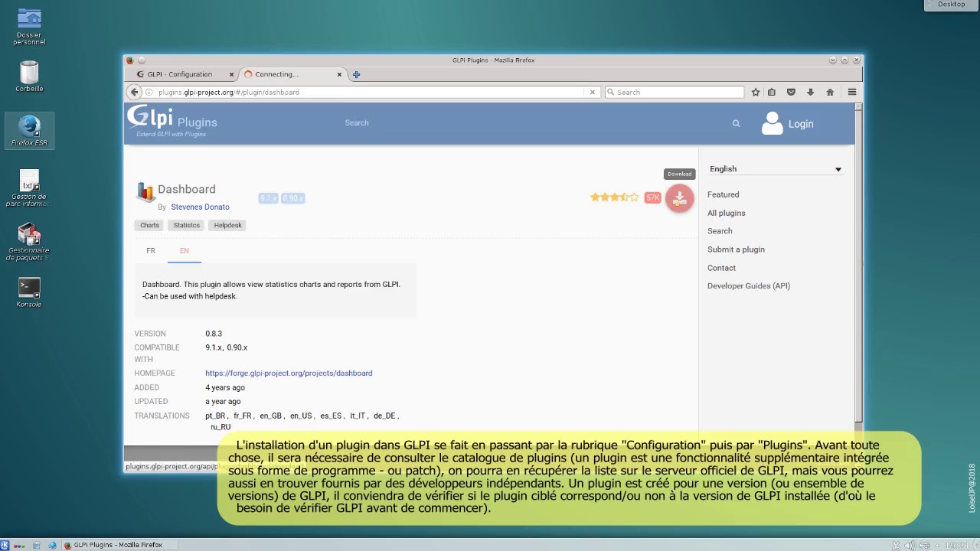The image size is (980, 551).
Task: Select the Connecting... browser tab
Action: click(292, 74)
